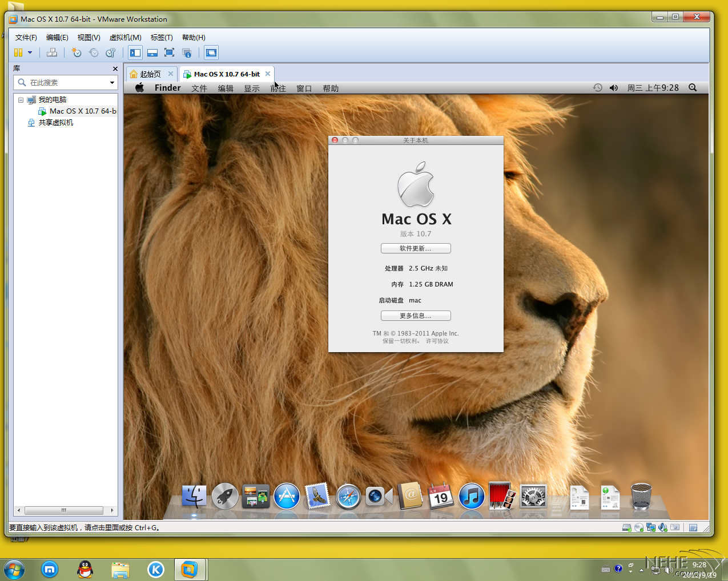
Task: Open Spotlight search magnifier in Mac menu bar
Action: point(693,87)
